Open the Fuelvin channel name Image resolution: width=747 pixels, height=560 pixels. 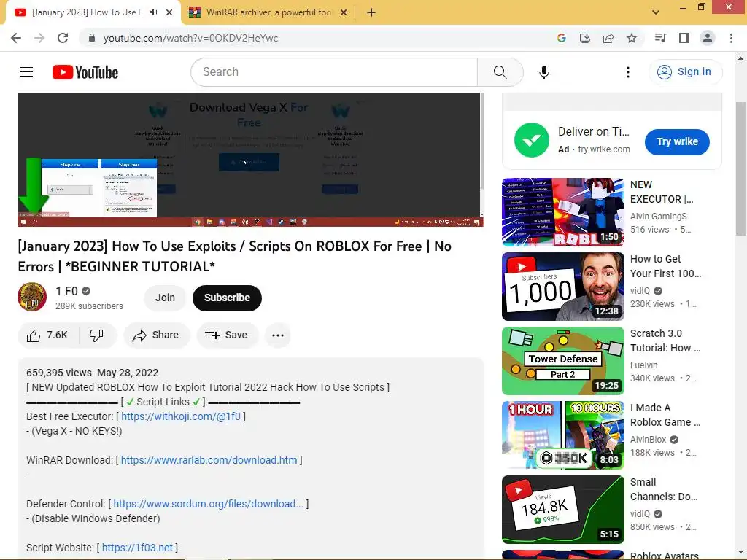643,365
